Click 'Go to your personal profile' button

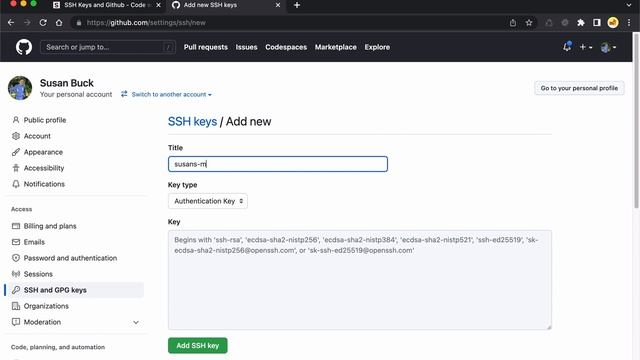(579, 88)
